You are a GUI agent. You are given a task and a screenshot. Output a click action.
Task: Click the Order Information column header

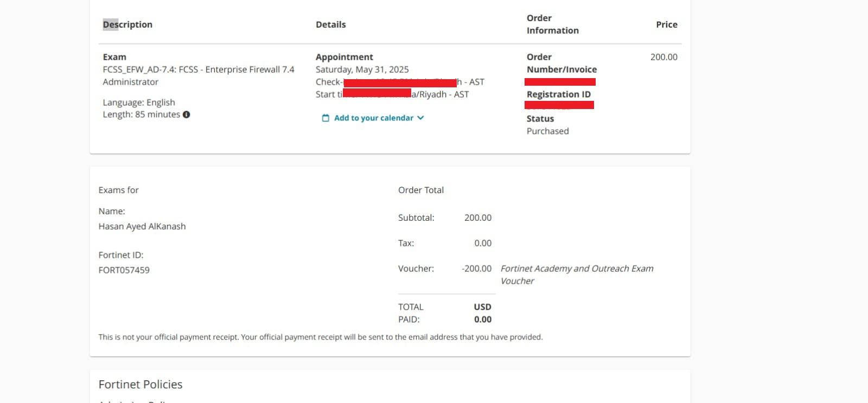552,24
